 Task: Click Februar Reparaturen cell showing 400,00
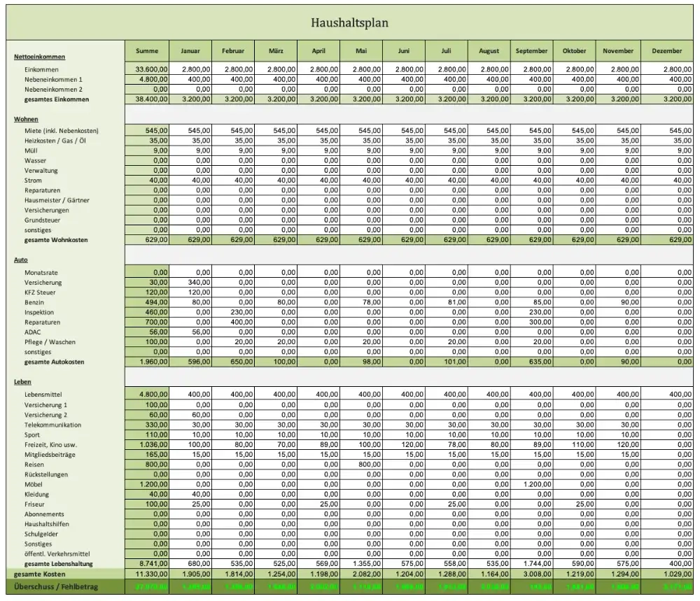click(233, 322)
